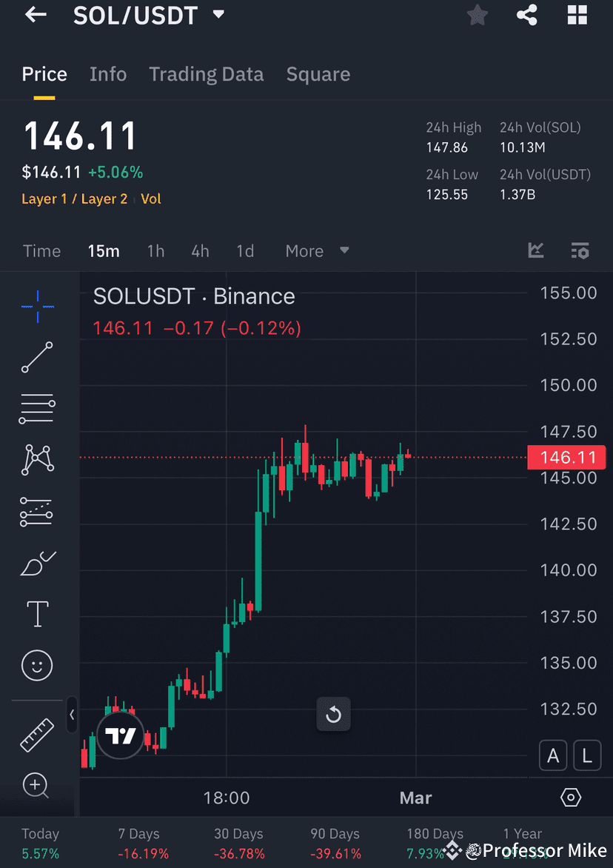613x868 pixels.
Task: Open the emoji sticker tool
Action: click(x=37, y=665)
